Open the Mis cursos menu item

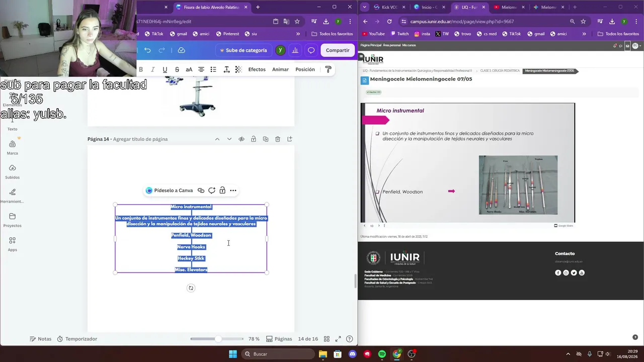click(409, 45)
